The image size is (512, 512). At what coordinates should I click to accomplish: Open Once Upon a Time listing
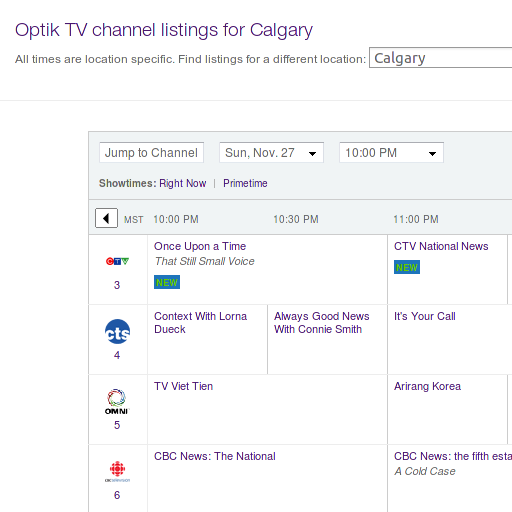[200, 246]
